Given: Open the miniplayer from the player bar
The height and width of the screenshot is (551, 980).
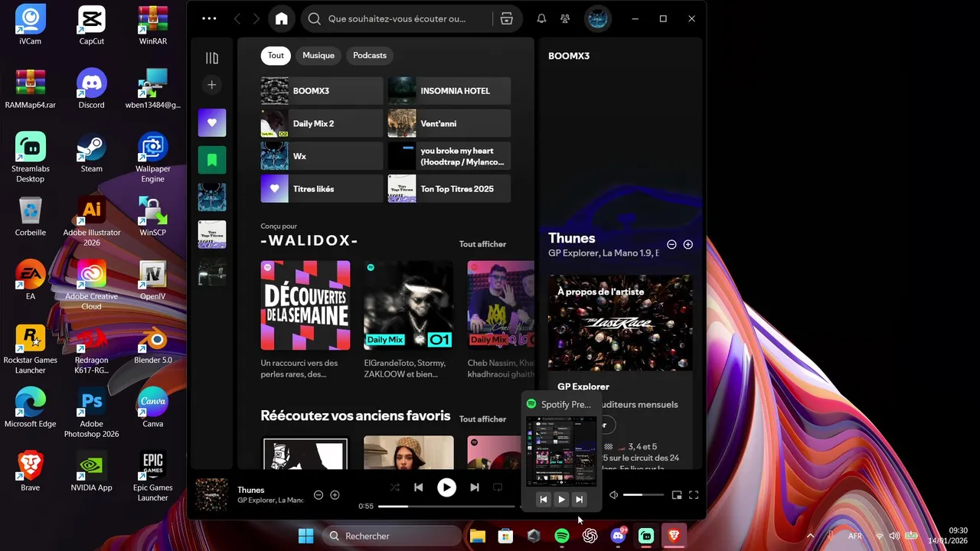Looking at the screenshot, I should [x=677, y=495].
